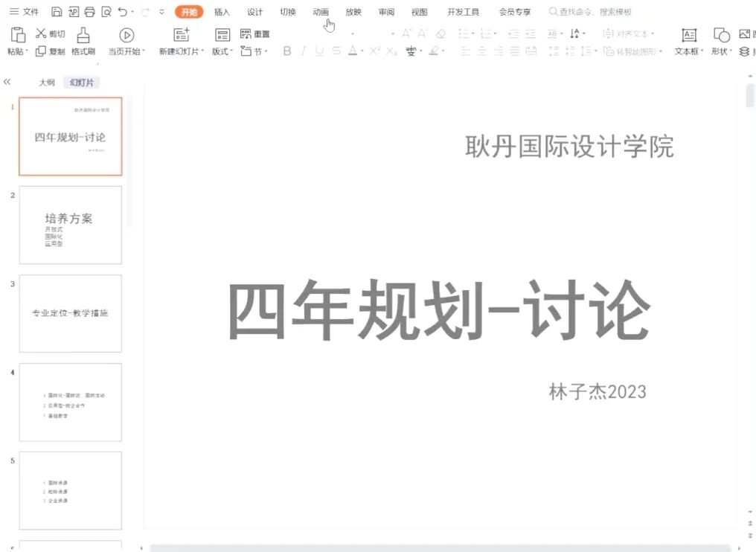
Task: Toggle underline formatting
Action: pyautogui.click(x=318, y=51)
